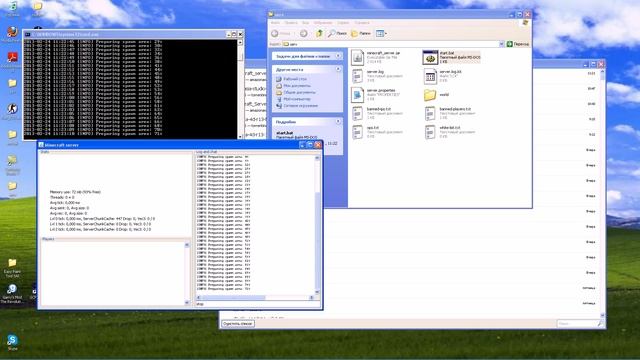
Task: Select the world folder icon
Action: [x=430, y=95]
